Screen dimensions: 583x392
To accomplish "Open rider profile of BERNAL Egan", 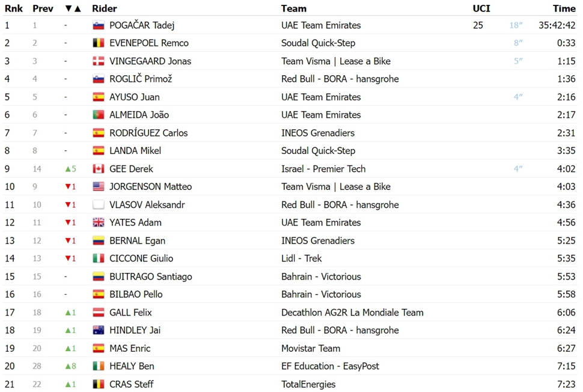I will [137, 240].
